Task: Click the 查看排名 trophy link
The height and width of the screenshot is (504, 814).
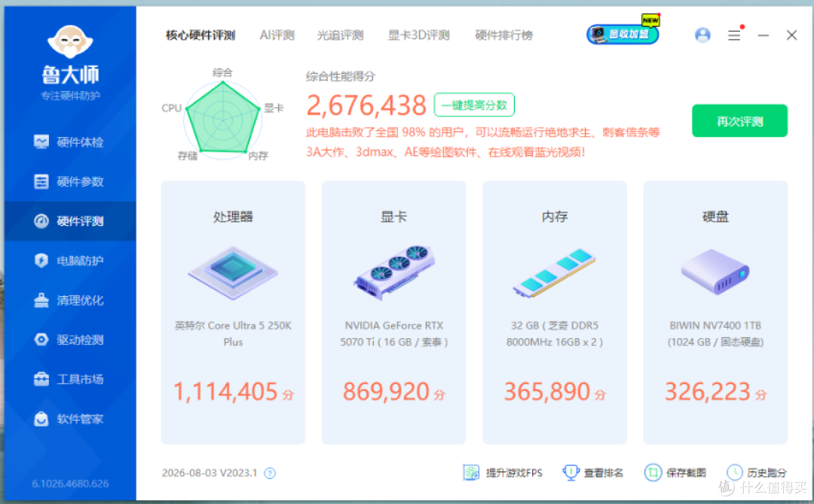Action: [593, 473]
